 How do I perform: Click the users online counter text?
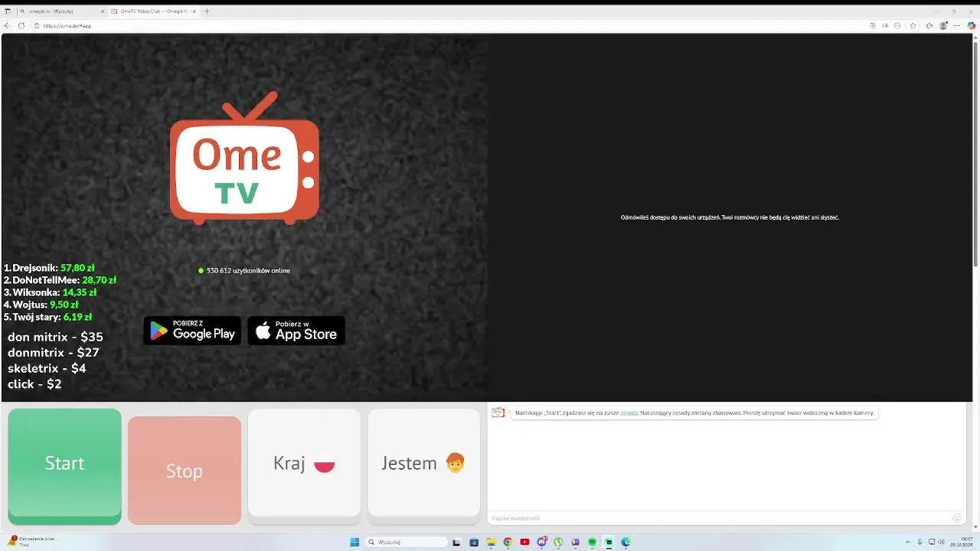point(248,270)
